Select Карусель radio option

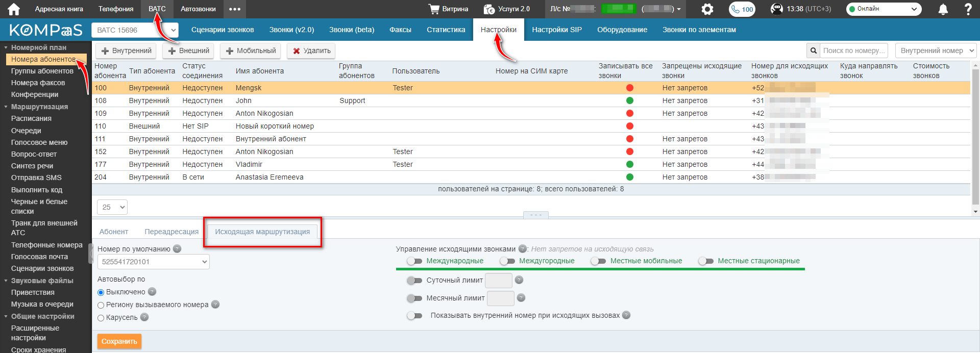tap(101, 318)
